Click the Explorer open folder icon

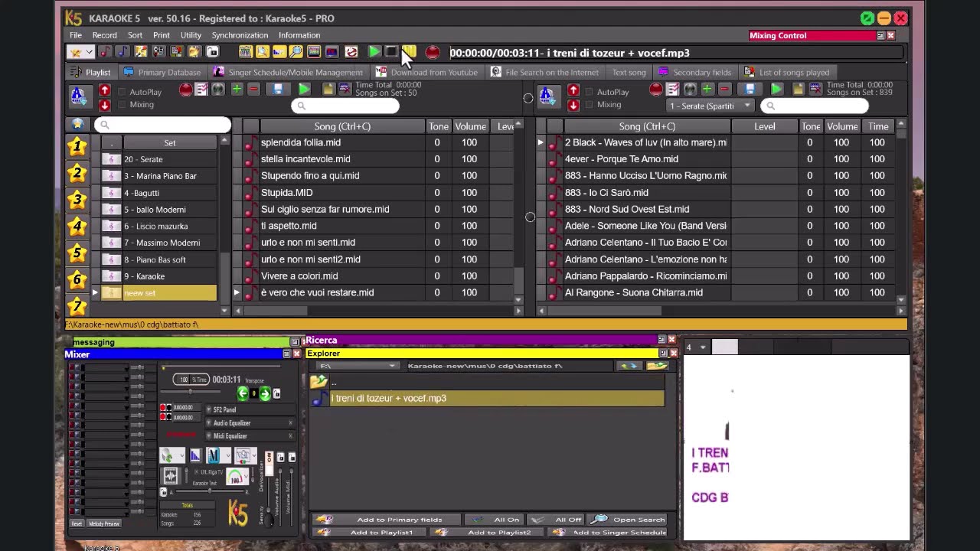[x=657, y=366]
